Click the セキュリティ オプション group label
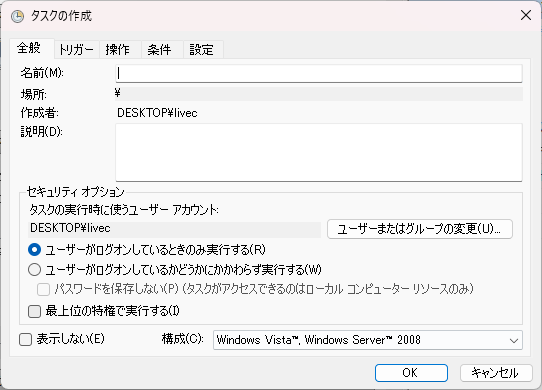This screenshot has height=390, width=542. point(75,191)
